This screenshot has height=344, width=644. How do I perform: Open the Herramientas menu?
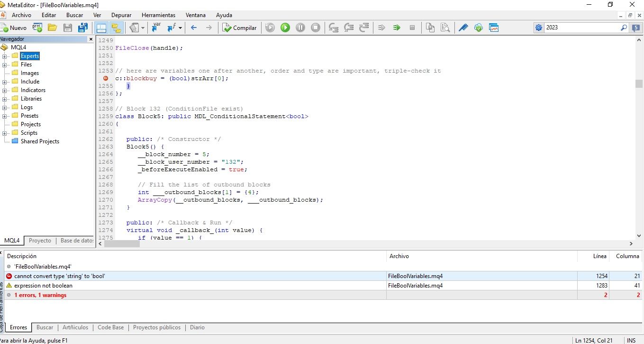158,15
